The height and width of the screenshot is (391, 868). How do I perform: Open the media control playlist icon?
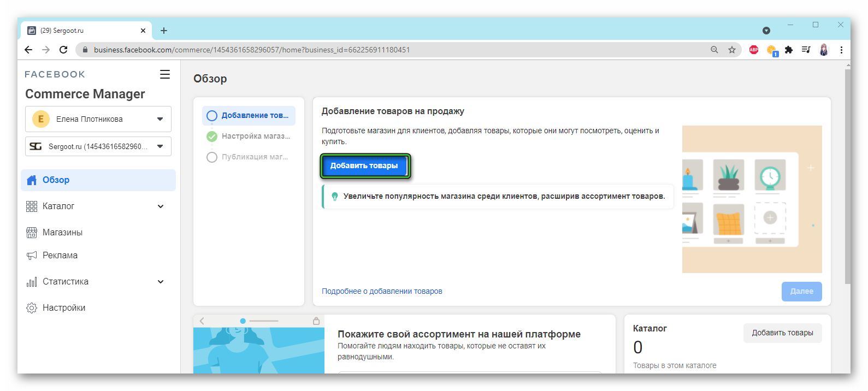[x=806, y=50]
